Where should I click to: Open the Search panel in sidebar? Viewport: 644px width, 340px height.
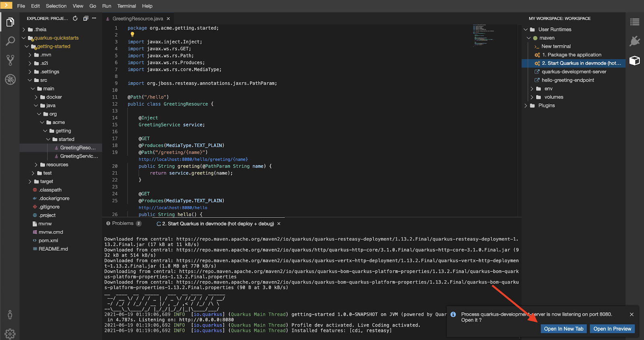(10, 41)
